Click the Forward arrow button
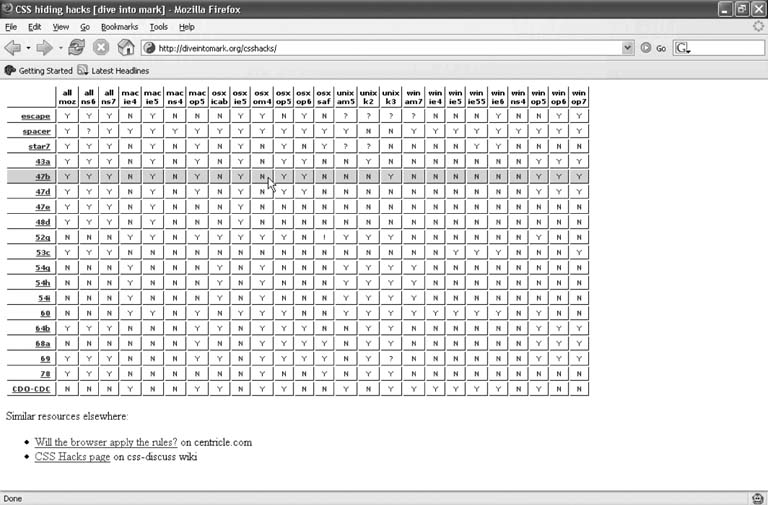 [x=44, y=48]
